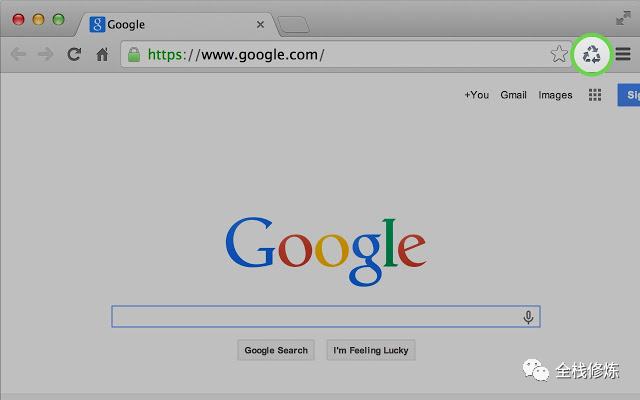Click the browser back arrow

tap(17, 54)
